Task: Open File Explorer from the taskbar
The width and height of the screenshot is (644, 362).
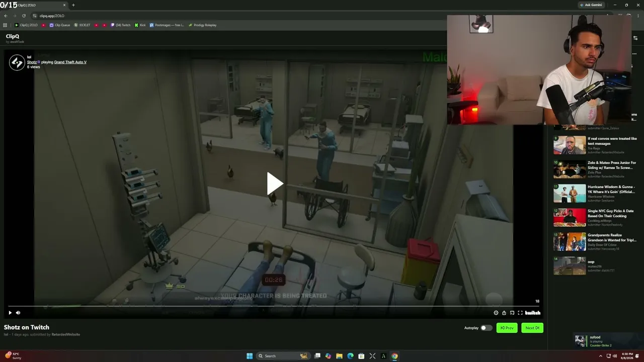Action: click(340, 356)
